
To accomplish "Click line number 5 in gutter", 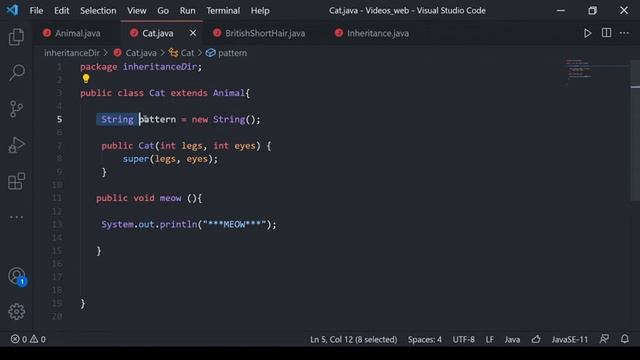I will 60,119.
